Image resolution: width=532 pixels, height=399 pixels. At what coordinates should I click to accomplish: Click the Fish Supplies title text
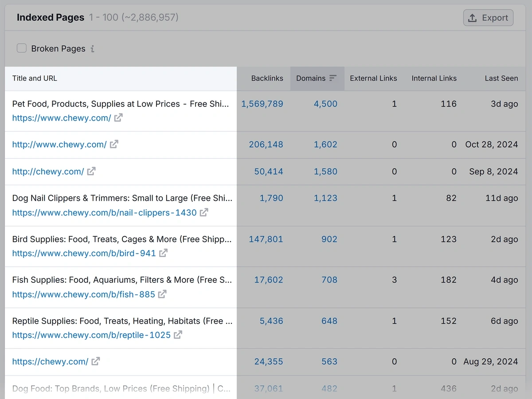tap(122, 280)
